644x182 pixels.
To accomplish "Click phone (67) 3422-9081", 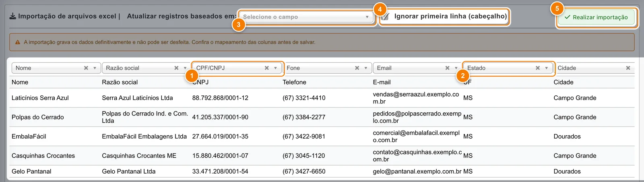I will point(304,136).
